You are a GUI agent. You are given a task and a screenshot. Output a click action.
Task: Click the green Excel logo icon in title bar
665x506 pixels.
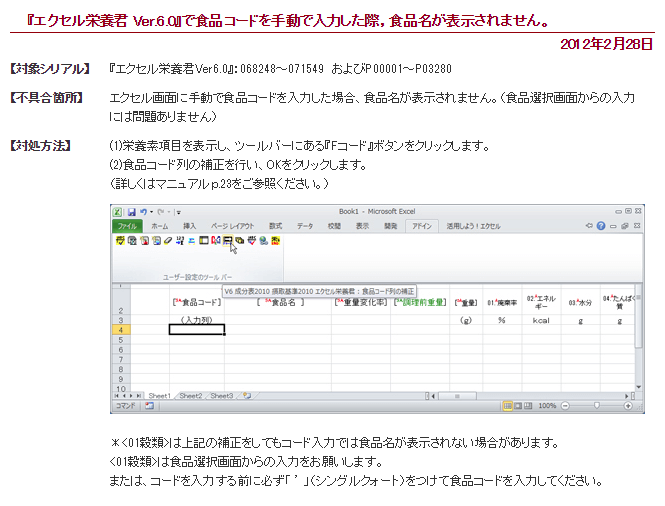pos(117,212)
